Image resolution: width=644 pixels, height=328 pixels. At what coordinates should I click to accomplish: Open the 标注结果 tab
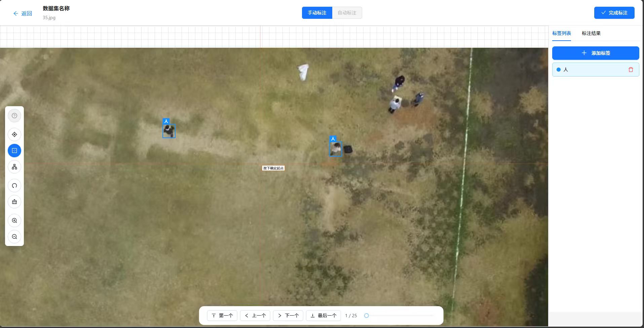591,33
